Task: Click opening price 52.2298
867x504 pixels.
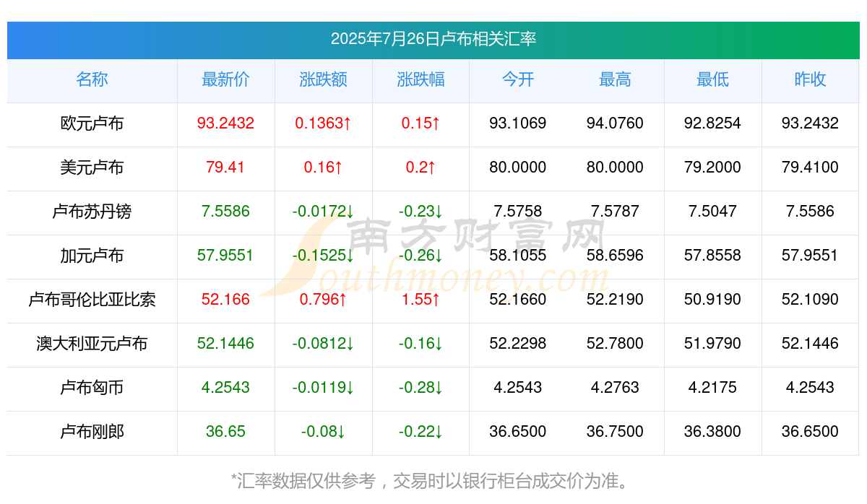Action: (x=518, y=344)
